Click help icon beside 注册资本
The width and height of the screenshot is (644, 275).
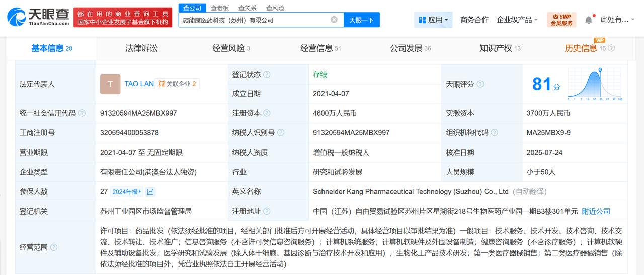click(267, 113)
